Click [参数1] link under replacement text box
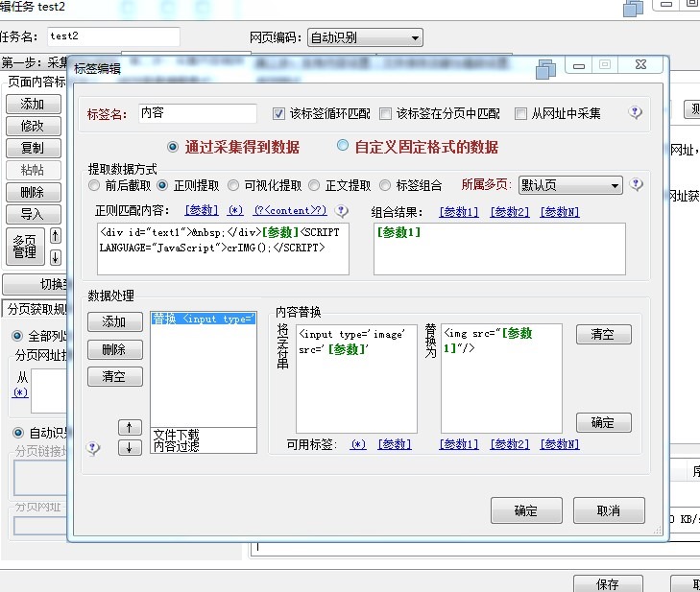700x592 pixels. (458, 444)
